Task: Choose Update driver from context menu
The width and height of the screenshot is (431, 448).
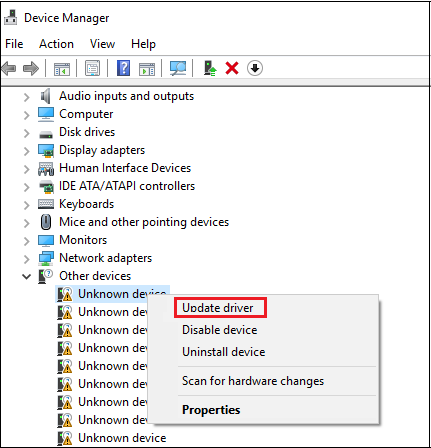Action: tap(218, 308)
